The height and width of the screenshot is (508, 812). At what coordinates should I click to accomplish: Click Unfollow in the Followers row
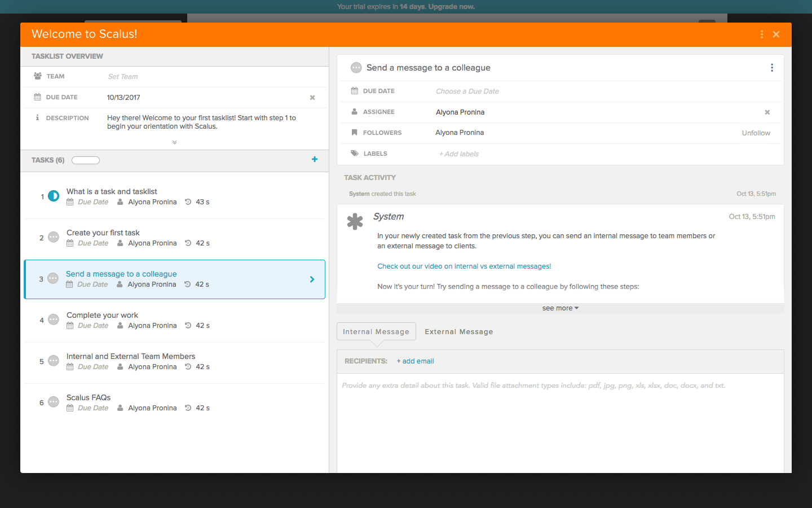click(x=756, y=133)
